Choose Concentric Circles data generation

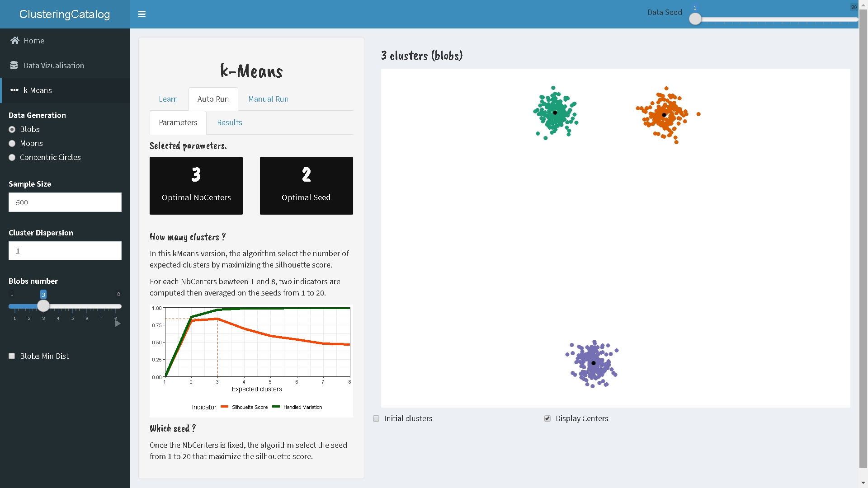pos(12,158)
